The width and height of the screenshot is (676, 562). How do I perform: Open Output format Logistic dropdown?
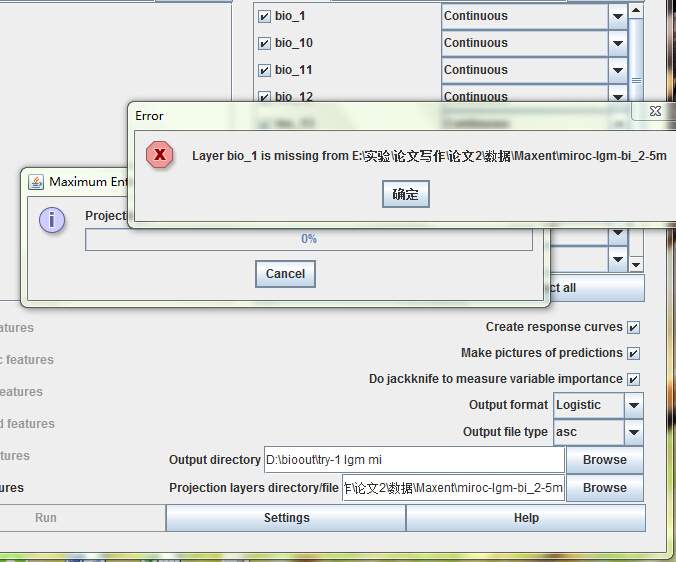pos(633,405)
